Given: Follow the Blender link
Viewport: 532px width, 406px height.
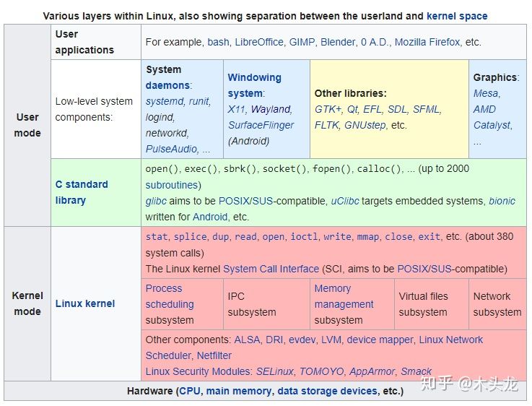Looking at the screenshot, I should point(338,42).
